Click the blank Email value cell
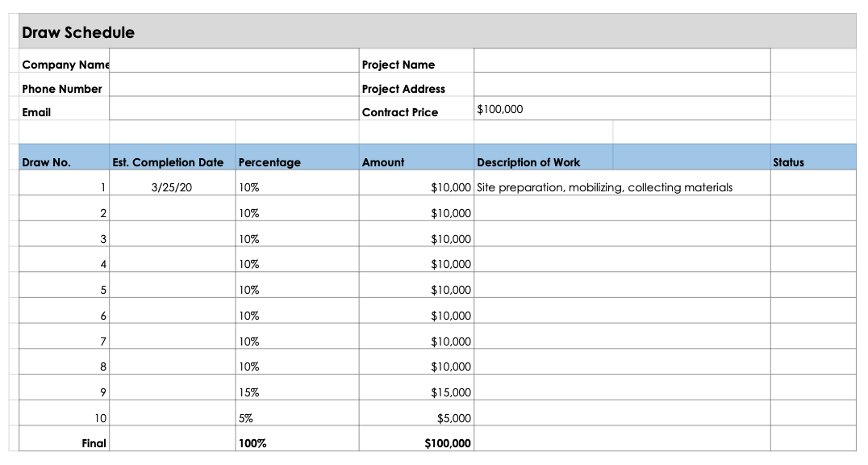The image size is (868, 465). pyautogui.click(x=234, y=109)
